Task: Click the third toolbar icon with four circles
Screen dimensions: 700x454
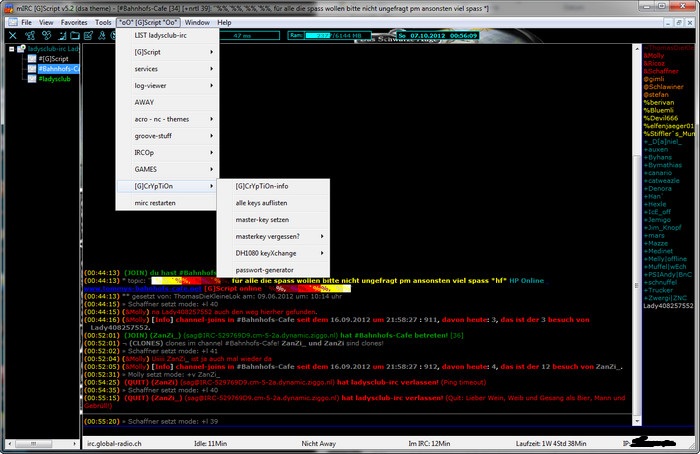Action: 46,35
